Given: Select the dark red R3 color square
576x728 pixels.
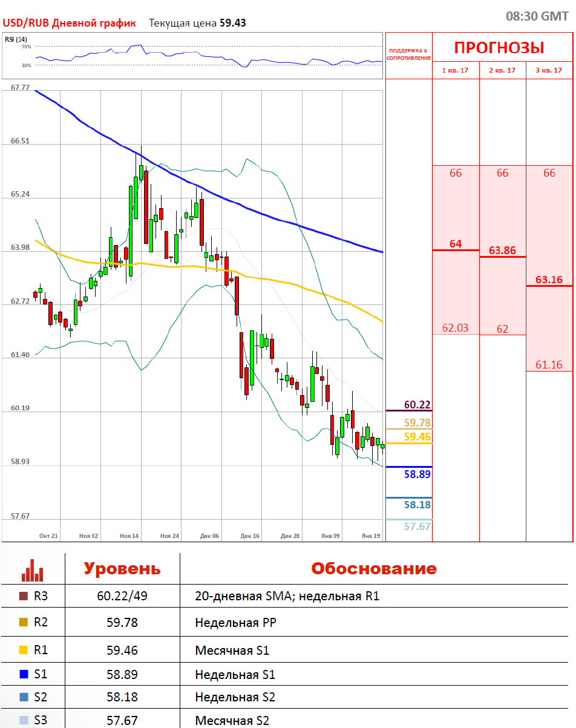Looking at the screenshot, I should [24, 596].
